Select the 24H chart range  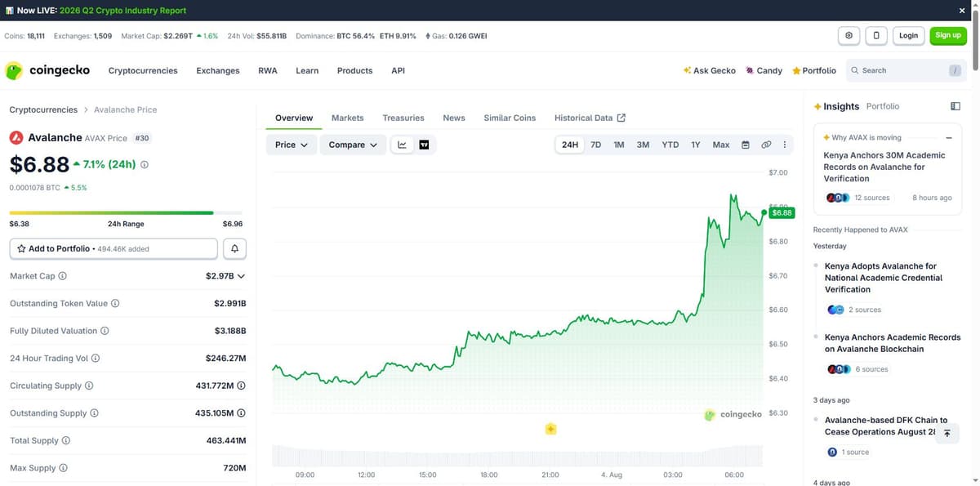coord(570,145)
